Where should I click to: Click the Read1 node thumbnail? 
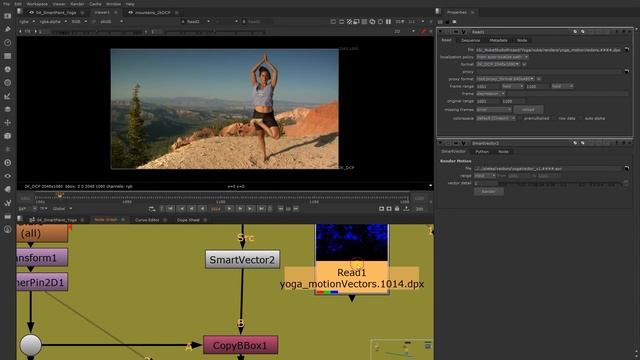(351, 242)
